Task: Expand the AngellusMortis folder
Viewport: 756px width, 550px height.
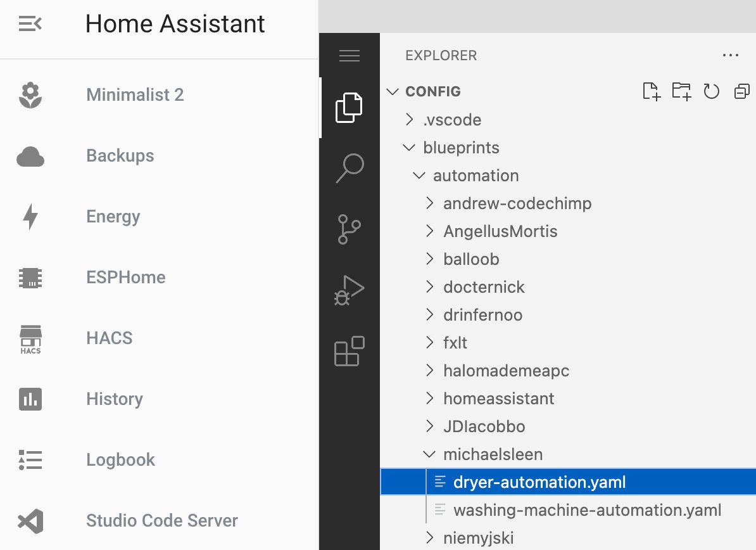Action: pyautogui.click(x=430, y=231)
